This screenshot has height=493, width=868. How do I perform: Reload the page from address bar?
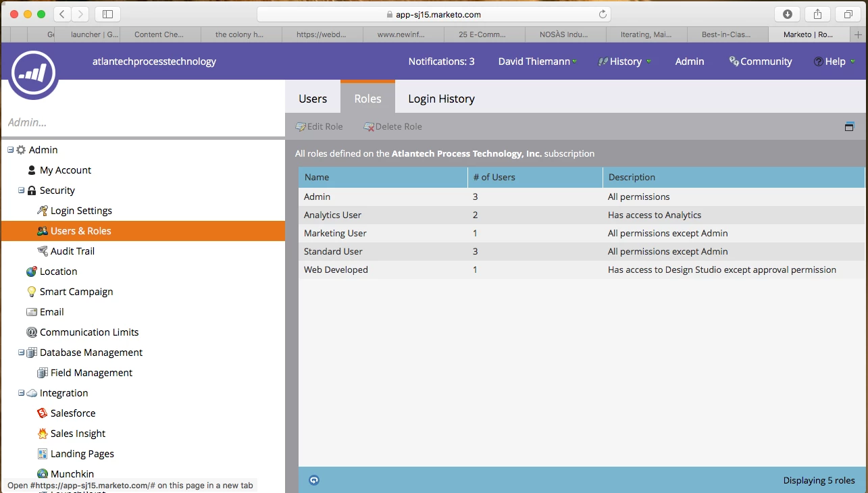point(603,14)
